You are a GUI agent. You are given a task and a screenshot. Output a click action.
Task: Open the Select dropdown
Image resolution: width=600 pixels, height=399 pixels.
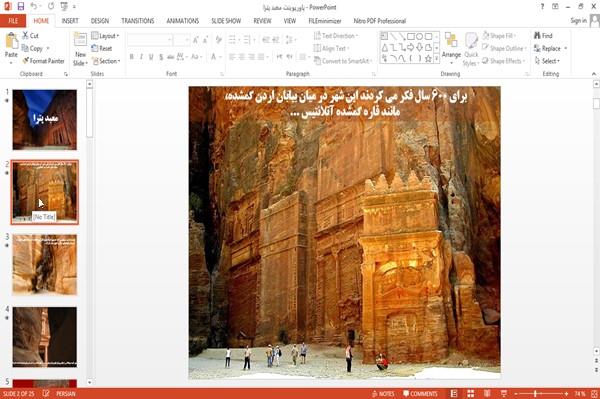[548, 61]
